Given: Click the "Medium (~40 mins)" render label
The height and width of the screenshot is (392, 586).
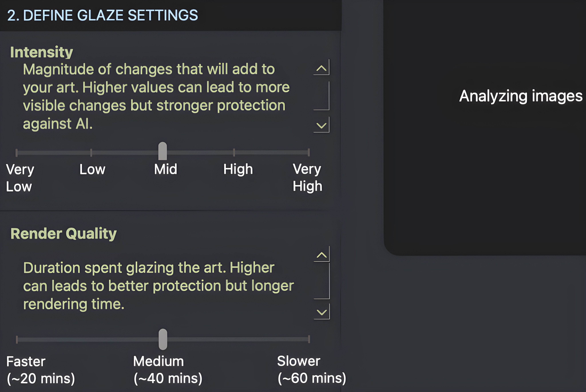Looking at the screenshot, I should 168,370.
